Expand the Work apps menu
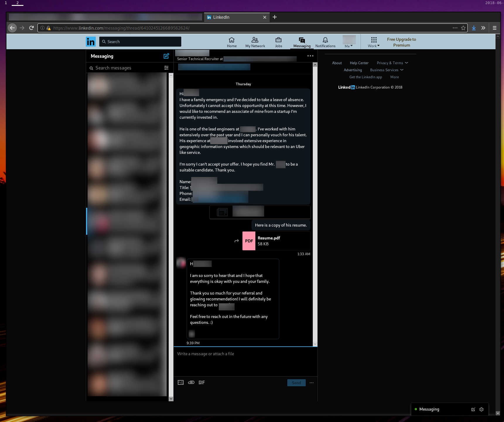The width and height of the screenshot is (504, 422). click(x=374, y=42)
